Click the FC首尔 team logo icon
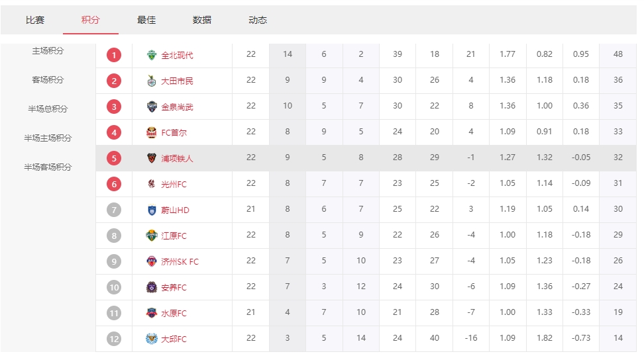 coord(152,132)
